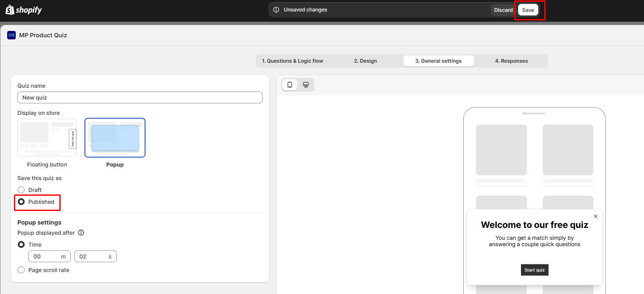Choose Page scroll rate option
The width and height of the screenshot is (644, 294).
click(x=21, y=270)
